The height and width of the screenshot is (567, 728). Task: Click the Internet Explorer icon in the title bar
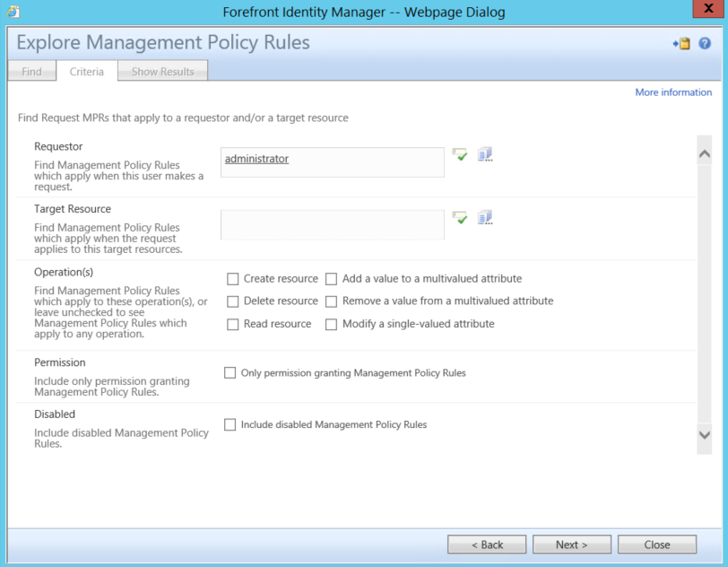(x=13, y=12)
